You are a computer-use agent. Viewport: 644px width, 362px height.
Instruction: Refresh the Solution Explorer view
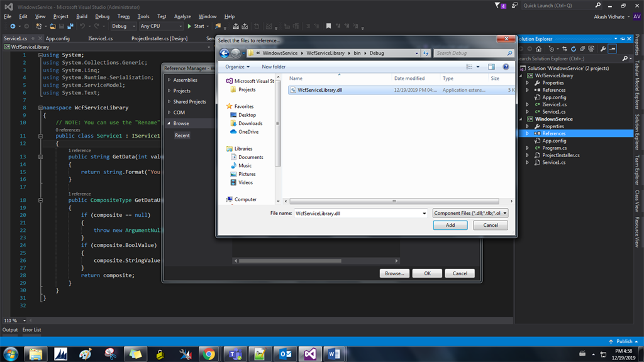(574, 49)
